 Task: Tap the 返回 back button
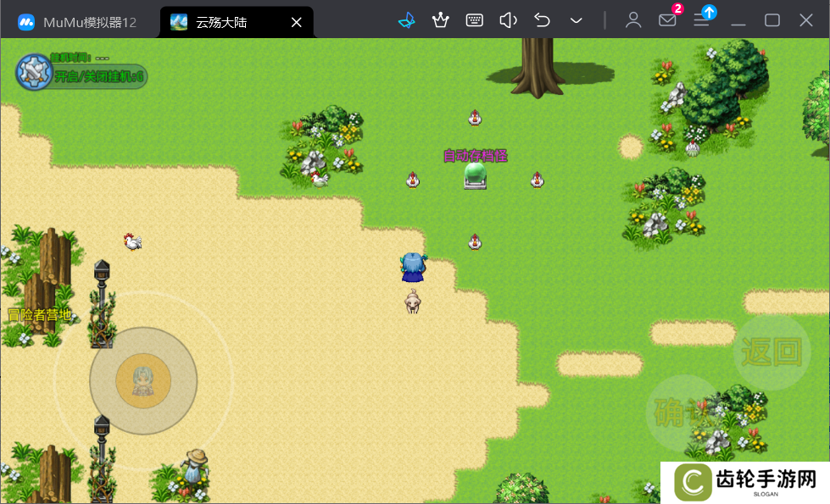[772, 352]
